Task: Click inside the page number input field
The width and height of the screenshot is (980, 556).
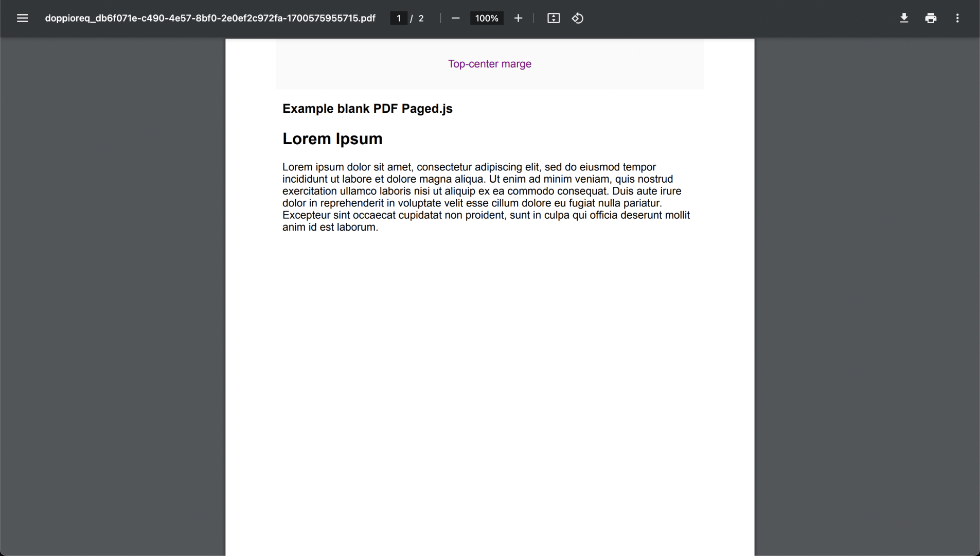Action: coord(399,18)
